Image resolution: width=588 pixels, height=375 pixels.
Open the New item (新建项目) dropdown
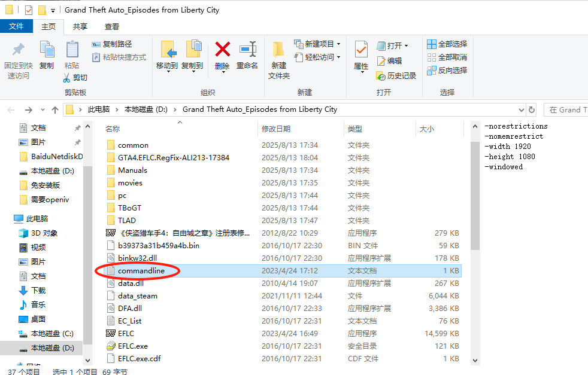tap(317, 44)
